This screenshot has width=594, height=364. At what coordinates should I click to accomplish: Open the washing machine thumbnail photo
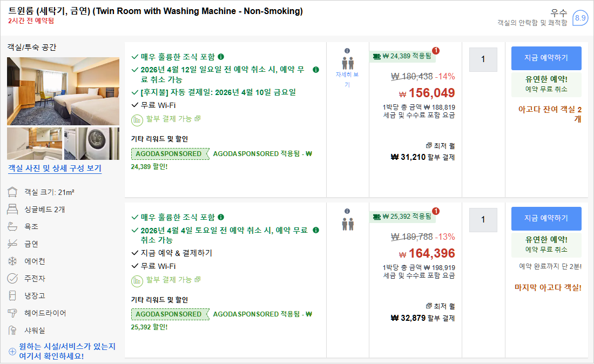[x=91, y=144]
